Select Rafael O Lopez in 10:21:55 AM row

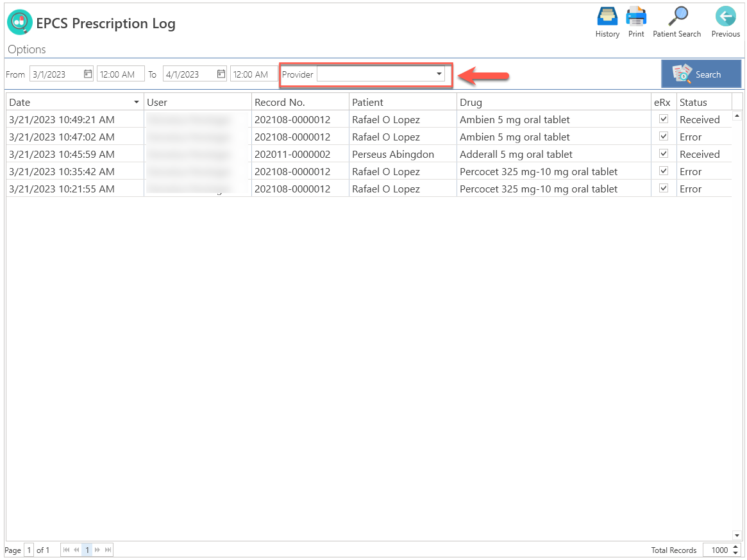coord(403,189)
